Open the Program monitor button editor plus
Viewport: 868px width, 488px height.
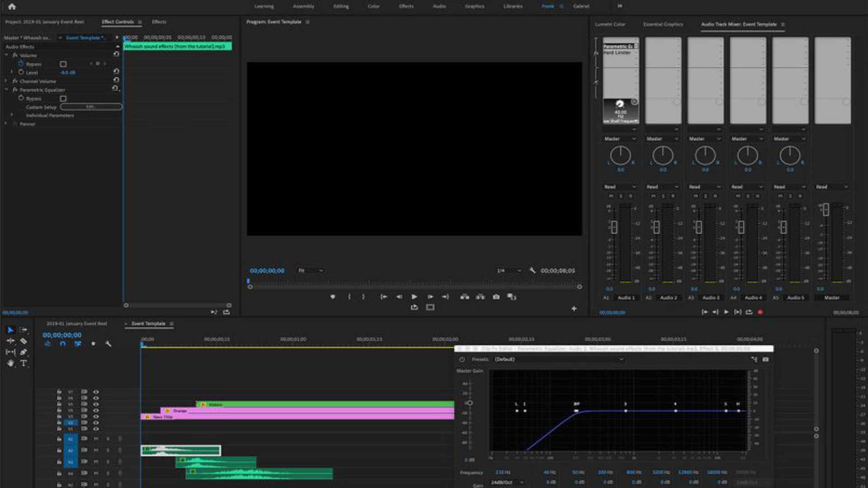click(574, 309)
